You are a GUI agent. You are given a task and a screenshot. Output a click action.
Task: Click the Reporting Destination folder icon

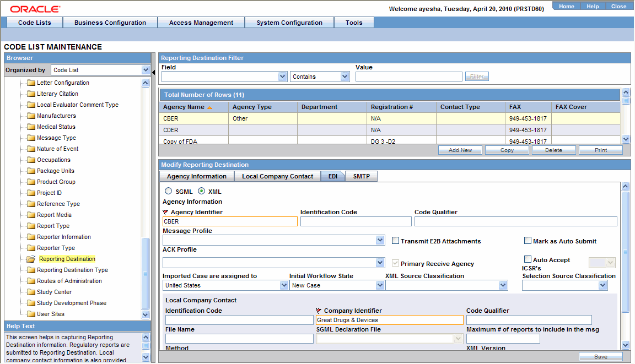pos(31,259)
